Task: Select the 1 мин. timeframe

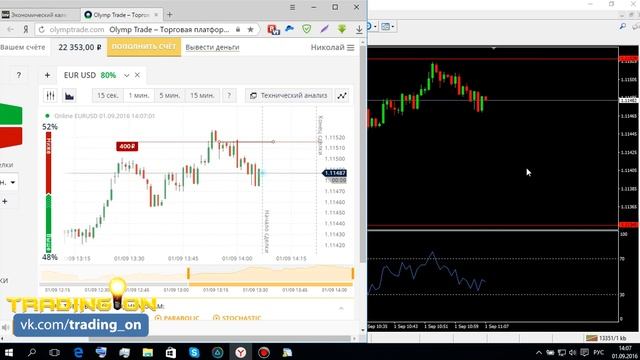Action: 139,96
